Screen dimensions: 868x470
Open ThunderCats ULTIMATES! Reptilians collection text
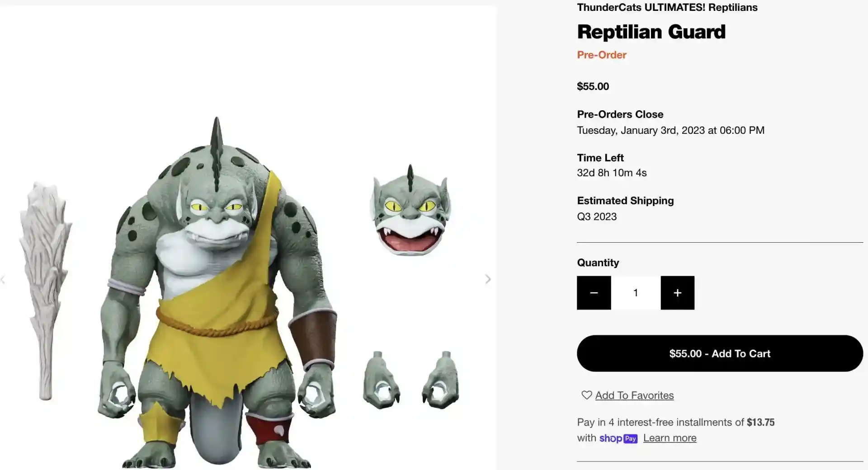tap(667, 7)
